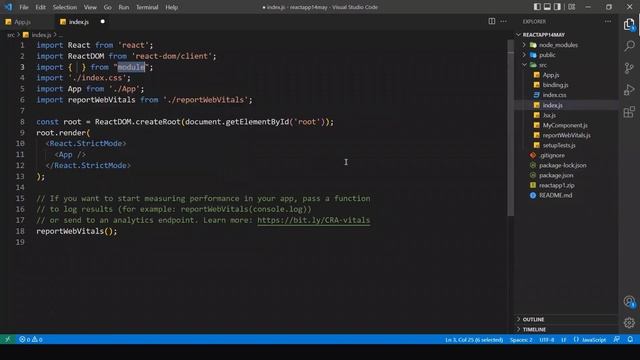The height and width of the screenshot is (360, 640).
Task: Open the Extensions view icon
Action: tap(629, 112)
